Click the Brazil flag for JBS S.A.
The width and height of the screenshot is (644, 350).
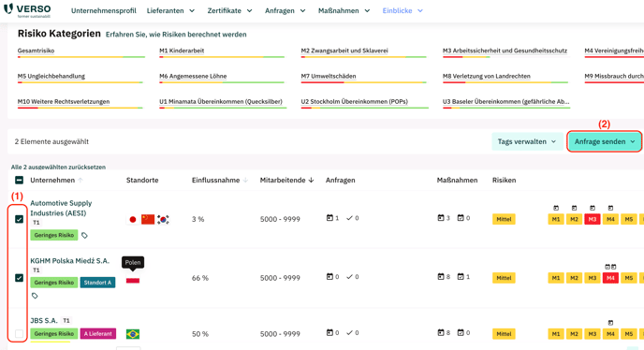pyautogui.click(x=133, y=334)
